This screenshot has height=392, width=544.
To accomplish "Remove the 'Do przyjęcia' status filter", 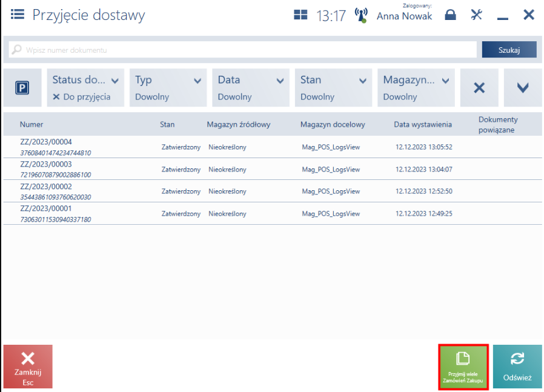I will point(56,97).
